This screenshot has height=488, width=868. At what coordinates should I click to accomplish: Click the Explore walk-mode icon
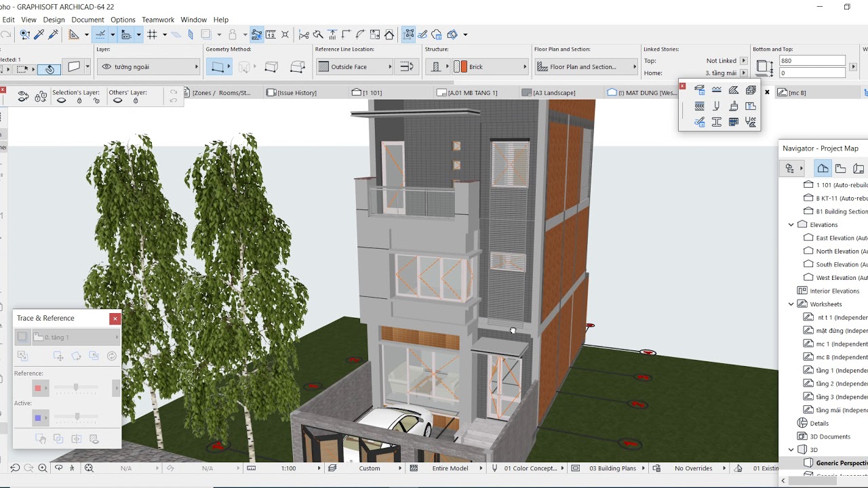[x=73, y=468]
